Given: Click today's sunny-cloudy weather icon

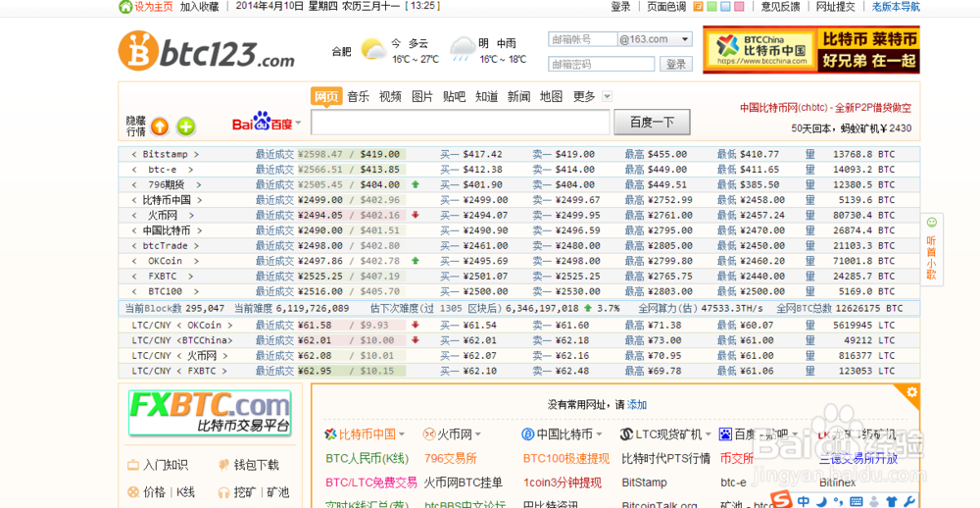Looking at the screenshot, I should point(373,49).
